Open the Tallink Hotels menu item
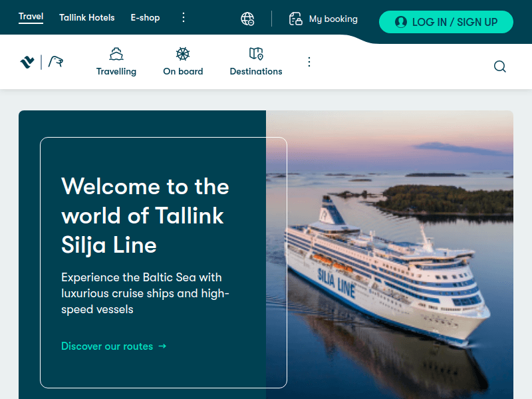The width and height of the screenshot is (532, 399). [x=86, y=18]
